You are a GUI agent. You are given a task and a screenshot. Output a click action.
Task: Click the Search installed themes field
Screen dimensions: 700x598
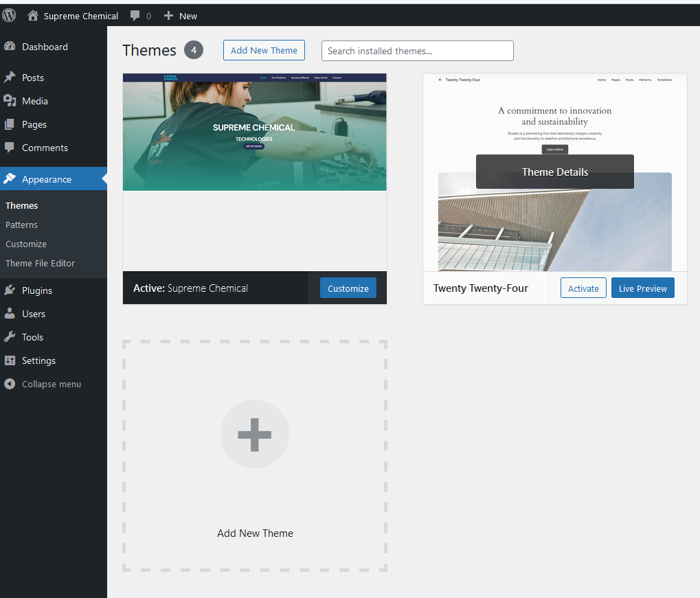417,51
